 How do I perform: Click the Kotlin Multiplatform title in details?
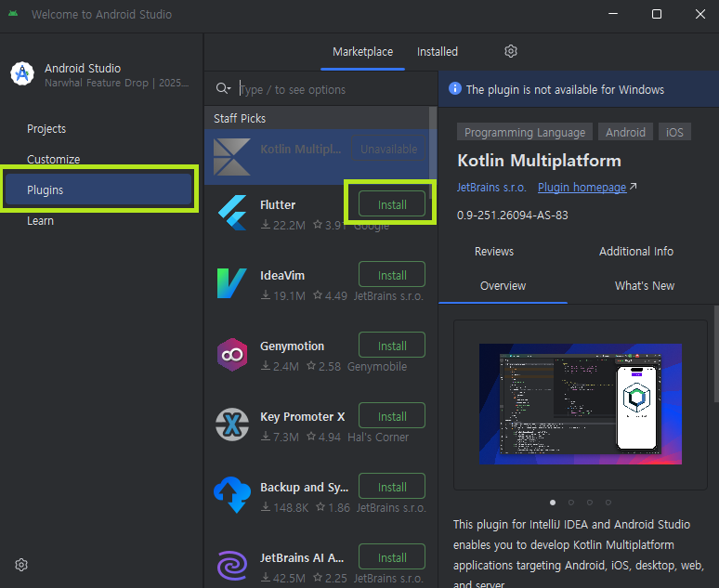point(539,161)
